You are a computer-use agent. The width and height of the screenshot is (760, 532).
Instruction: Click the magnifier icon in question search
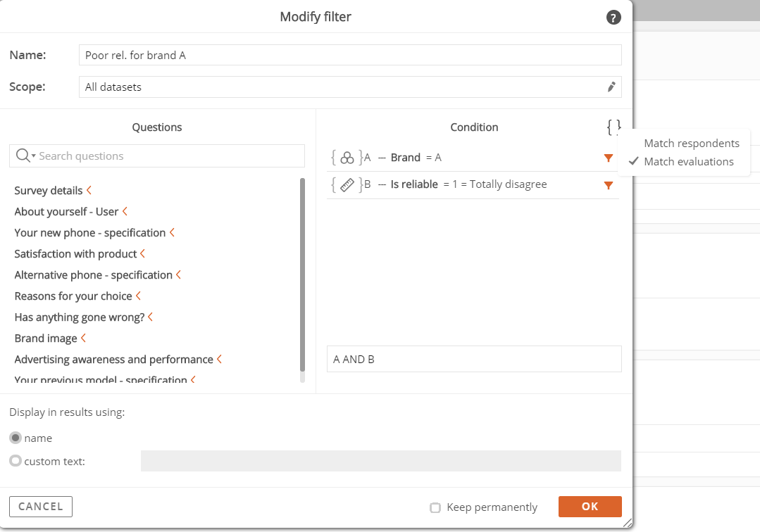click(24, 156)
